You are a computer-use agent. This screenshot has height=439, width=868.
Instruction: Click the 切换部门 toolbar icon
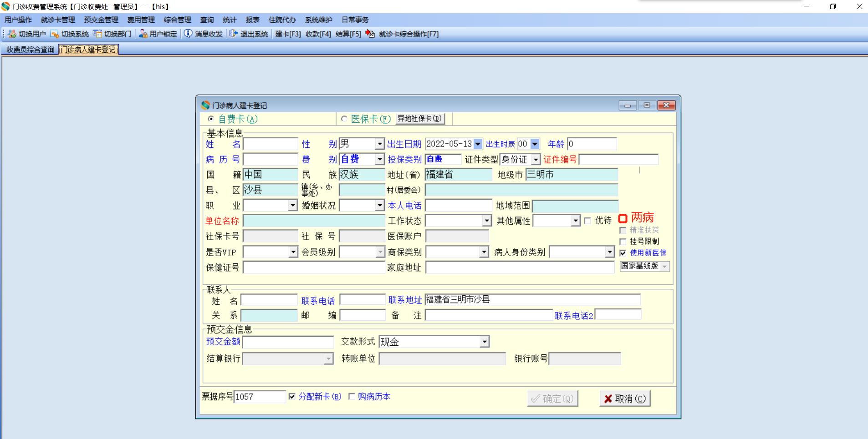[x=97, y=34]
